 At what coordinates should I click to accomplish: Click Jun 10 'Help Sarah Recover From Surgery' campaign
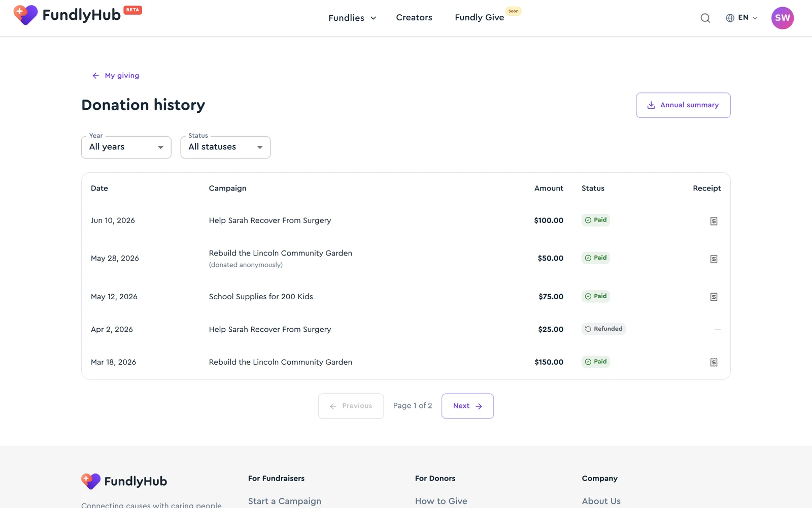coord(270,220)
